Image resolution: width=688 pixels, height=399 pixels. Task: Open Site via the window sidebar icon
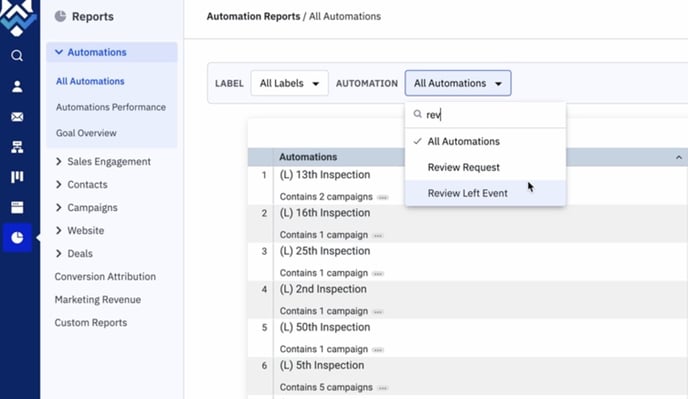coord(17,207)
